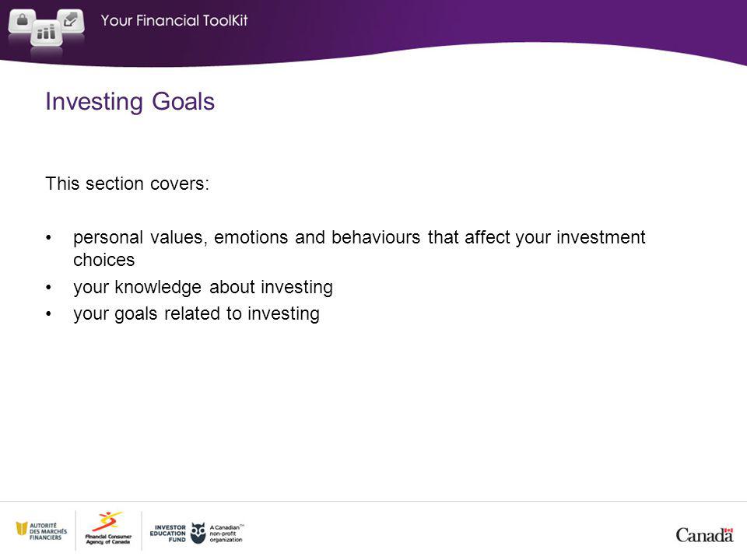Click the bar chart key icon
The width and height of the screenshot is (747, 560).
click(46, 33)
